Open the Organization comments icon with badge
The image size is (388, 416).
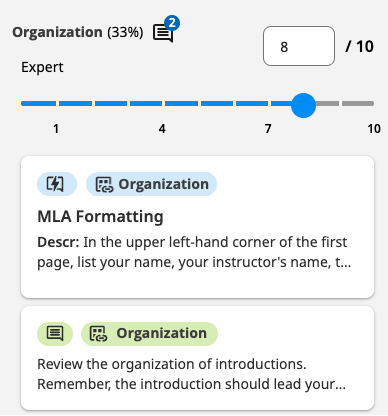pyautogui.click(x=163, y=33)
